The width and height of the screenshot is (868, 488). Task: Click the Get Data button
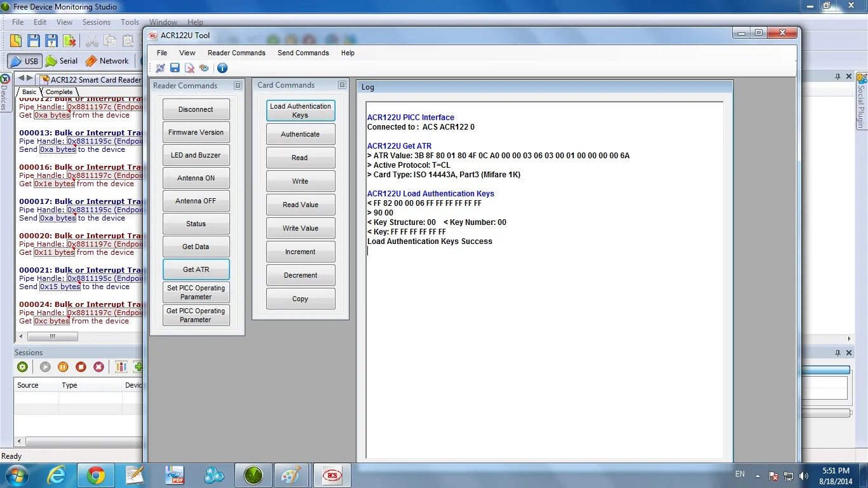pyautogui.click(x=196, y=247)
